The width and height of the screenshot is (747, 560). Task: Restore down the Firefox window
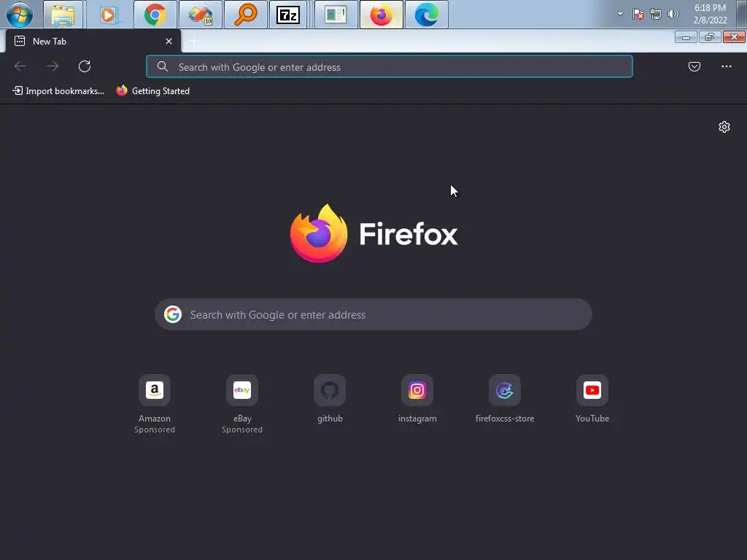coord(710,37)
